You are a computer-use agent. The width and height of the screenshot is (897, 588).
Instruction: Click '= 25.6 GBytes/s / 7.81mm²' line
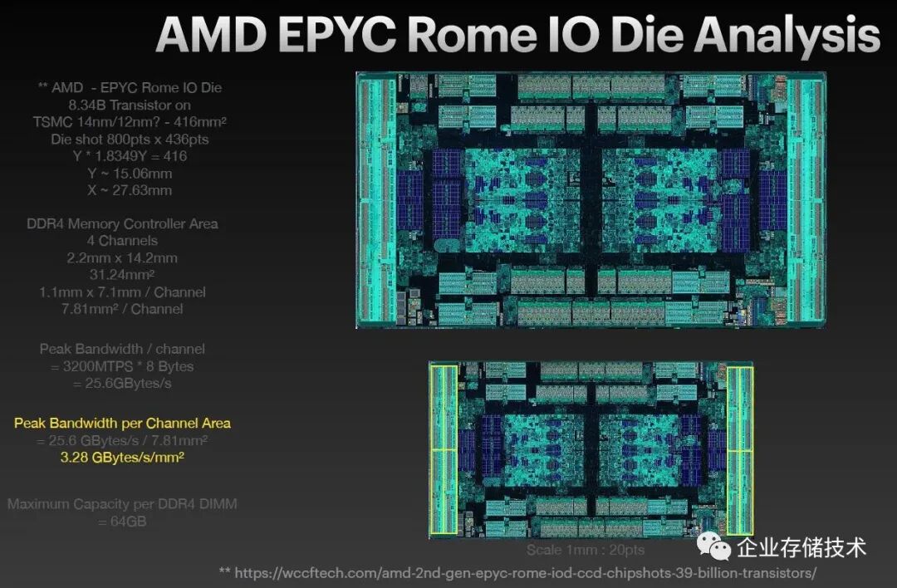click(x=122, y=440)
